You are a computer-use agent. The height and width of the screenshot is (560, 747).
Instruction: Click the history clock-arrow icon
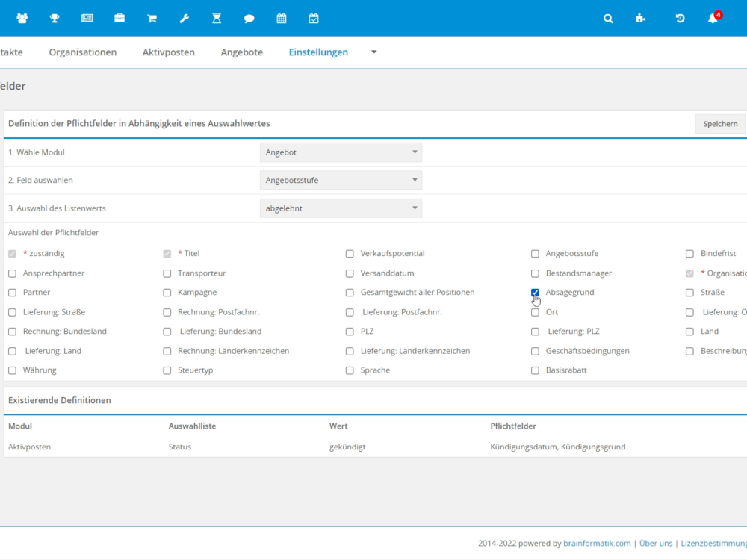(x=680, y=19)
